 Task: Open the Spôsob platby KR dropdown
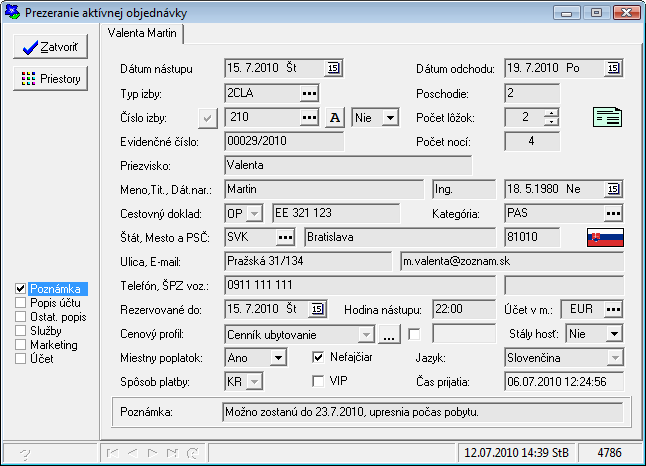pyautogui.click(x=255, y=382)
